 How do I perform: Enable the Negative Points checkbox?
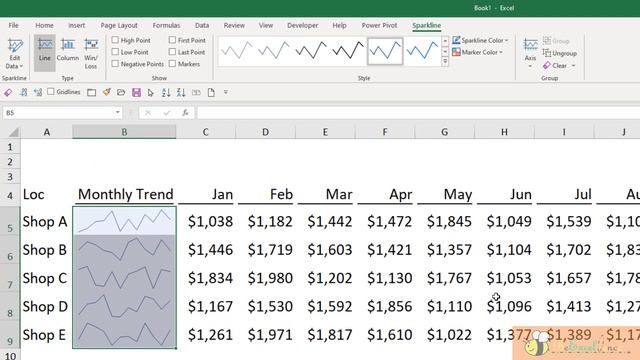click(115, 63)
